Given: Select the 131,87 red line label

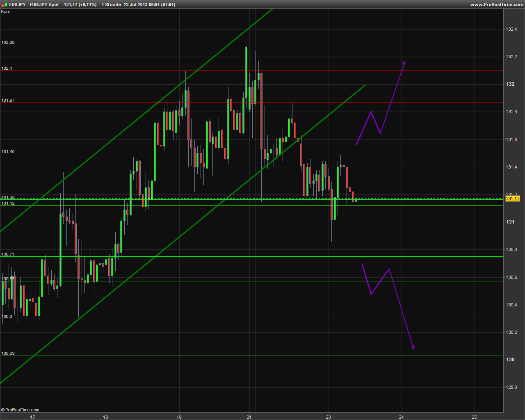Looking at the screenshot, I should (x=8, y=100).
